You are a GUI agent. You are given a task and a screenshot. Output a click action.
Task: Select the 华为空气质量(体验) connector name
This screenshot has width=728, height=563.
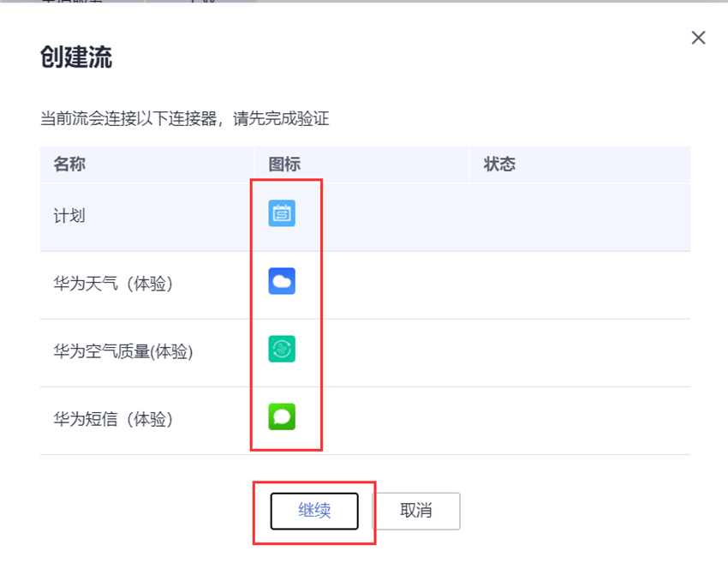click(122, 351)
